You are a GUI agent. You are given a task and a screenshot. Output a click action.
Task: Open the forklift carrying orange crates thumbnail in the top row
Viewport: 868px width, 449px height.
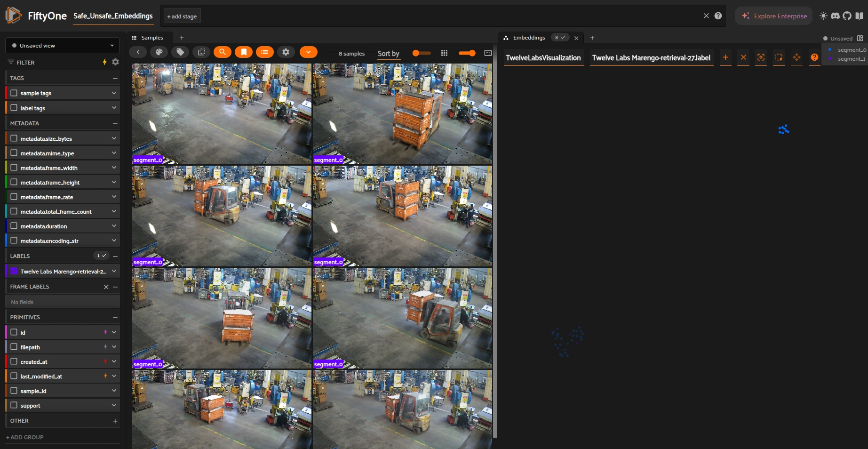pos(403,114)
